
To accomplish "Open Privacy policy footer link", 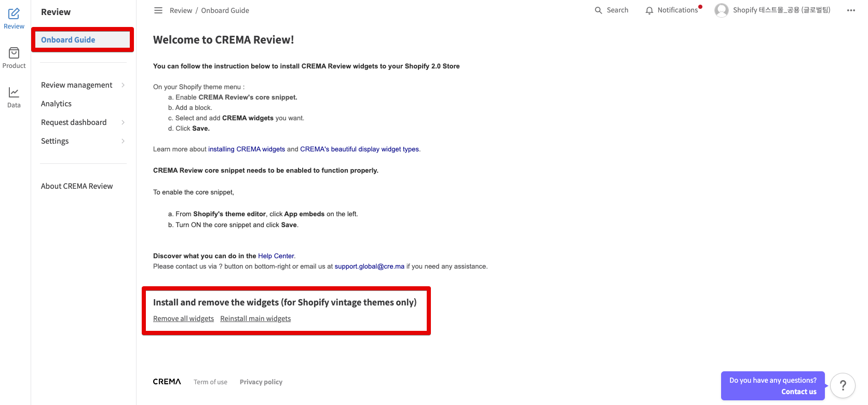I will 261,382.
